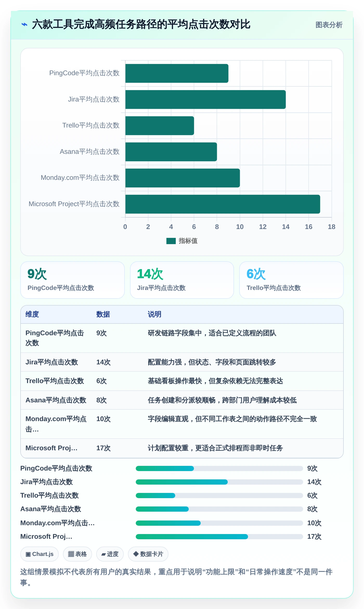Select the Microsoft Proj… table row name

[x=51, y=448]
